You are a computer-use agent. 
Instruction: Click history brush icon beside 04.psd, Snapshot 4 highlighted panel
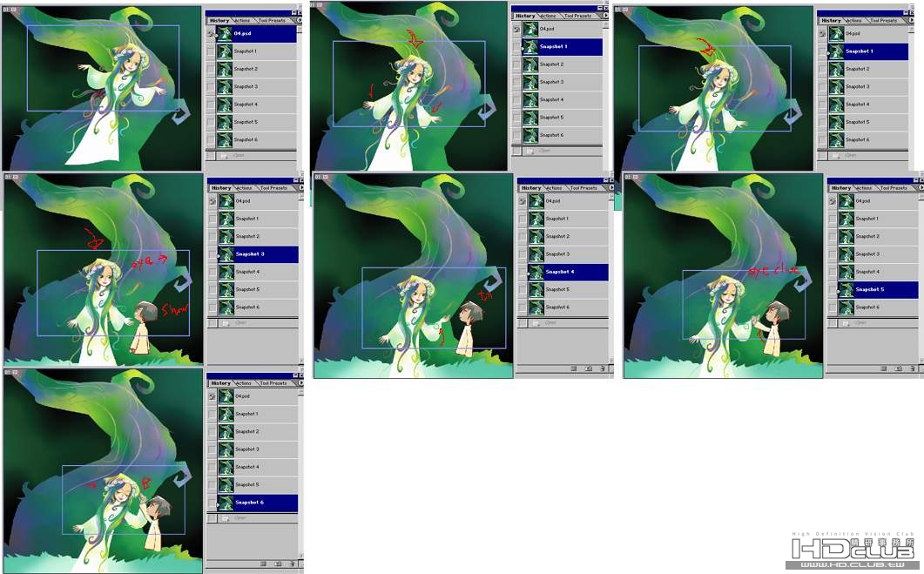[x=523, y=201]
